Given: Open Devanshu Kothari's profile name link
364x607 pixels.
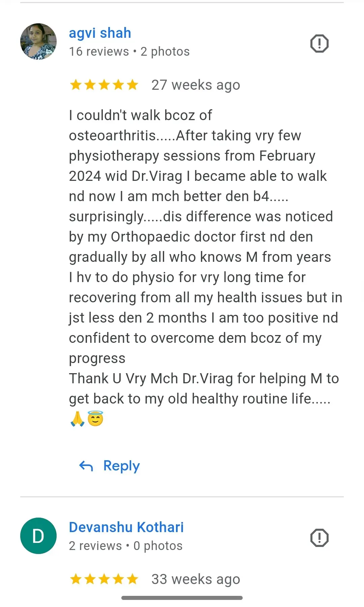Looking at the screenshot, I should 126,527.
